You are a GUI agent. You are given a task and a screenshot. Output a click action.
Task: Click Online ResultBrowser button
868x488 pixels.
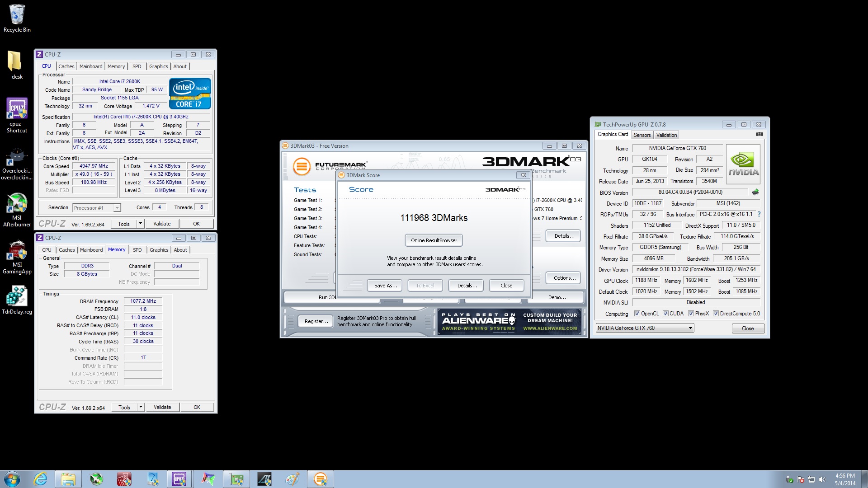point(434,240)
